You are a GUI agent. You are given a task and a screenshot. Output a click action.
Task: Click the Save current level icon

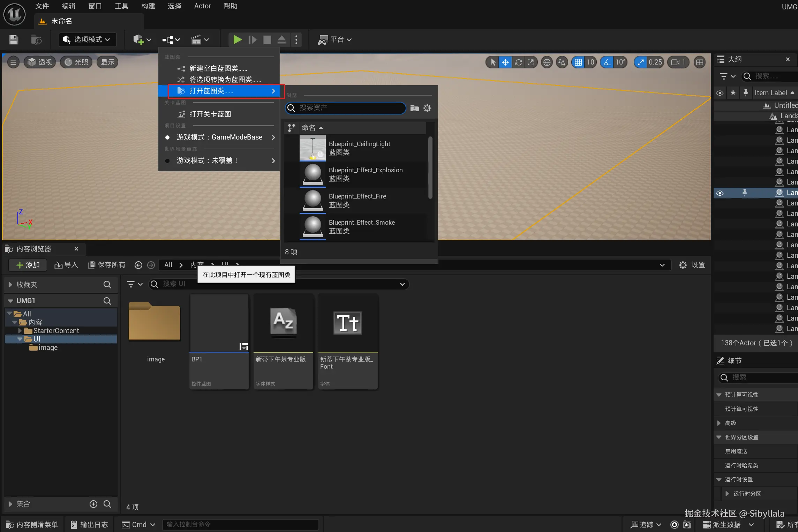[x=14, y=40]
